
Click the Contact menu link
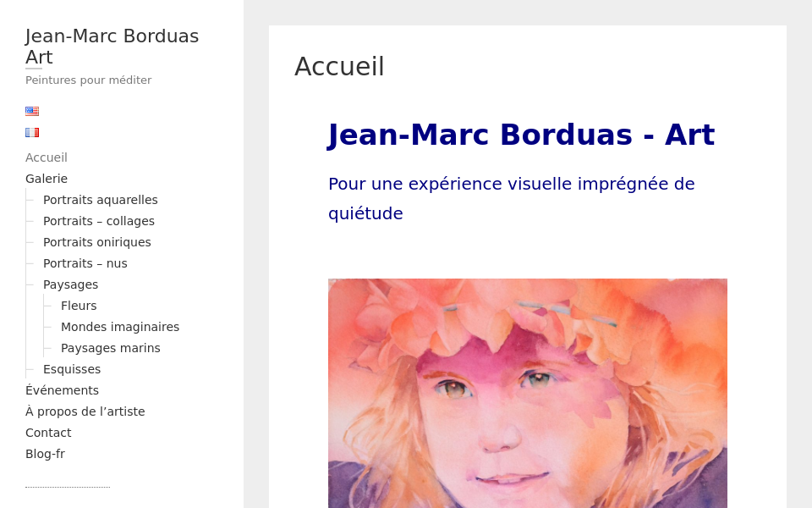(48, 433)
